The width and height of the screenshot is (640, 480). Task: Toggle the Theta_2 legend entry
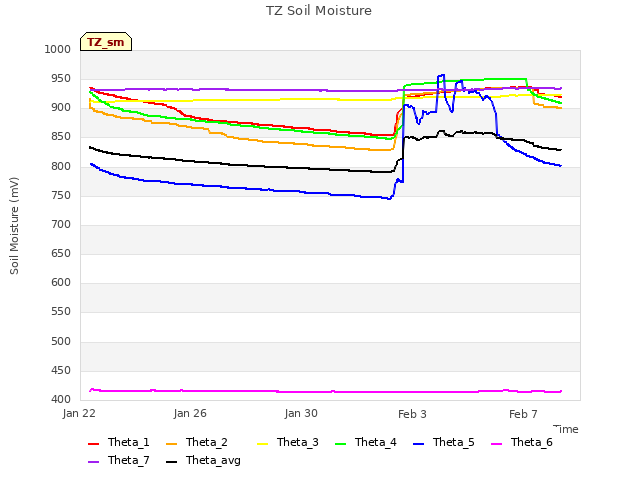coord(197,442)
